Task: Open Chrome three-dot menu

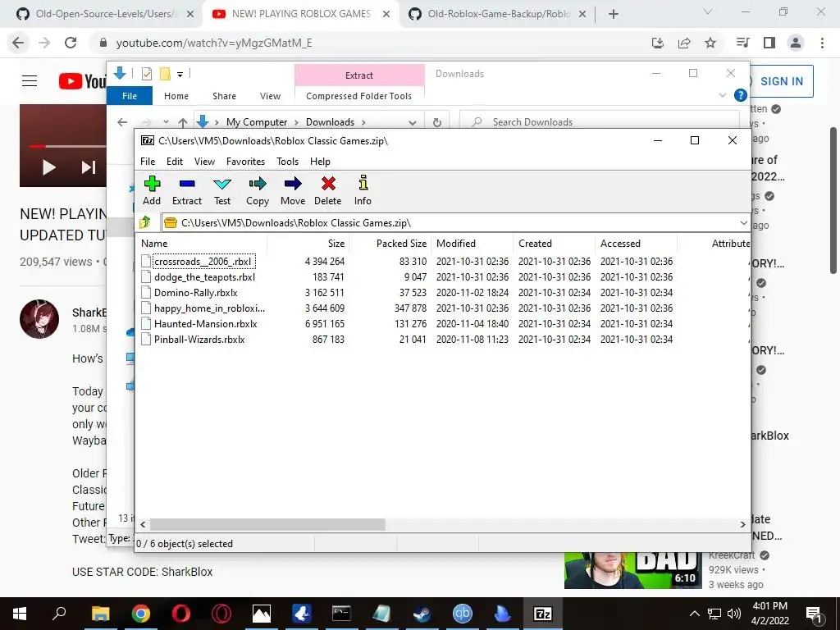Action: [x=822, y=43]
